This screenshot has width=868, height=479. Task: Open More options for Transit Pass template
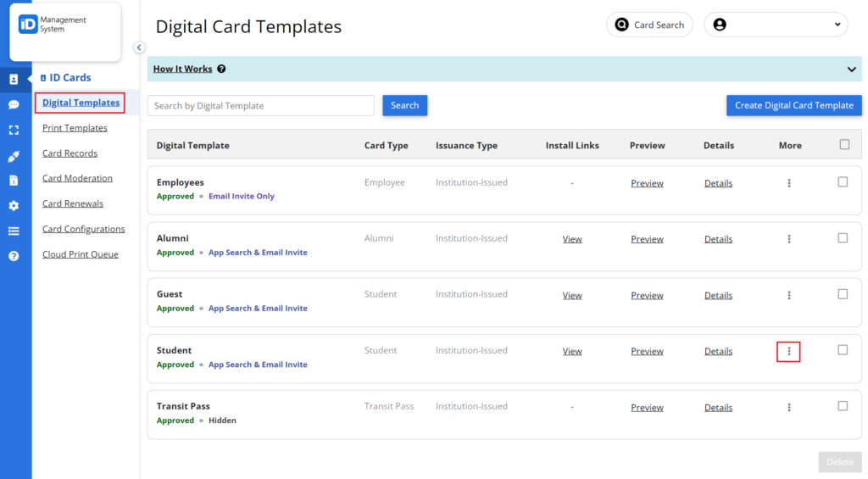pyautogui.click(x=789, y=407)
